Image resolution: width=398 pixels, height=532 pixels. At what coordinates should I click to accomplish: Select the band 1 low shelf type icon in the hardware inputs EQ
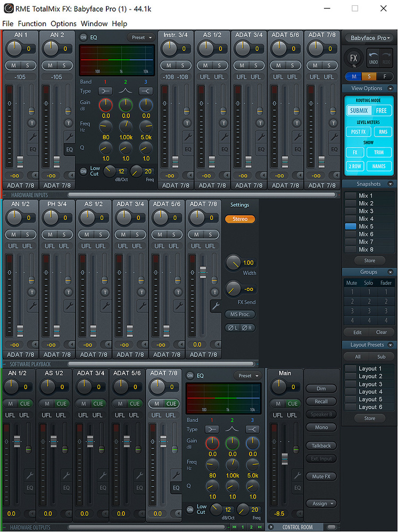106,91
